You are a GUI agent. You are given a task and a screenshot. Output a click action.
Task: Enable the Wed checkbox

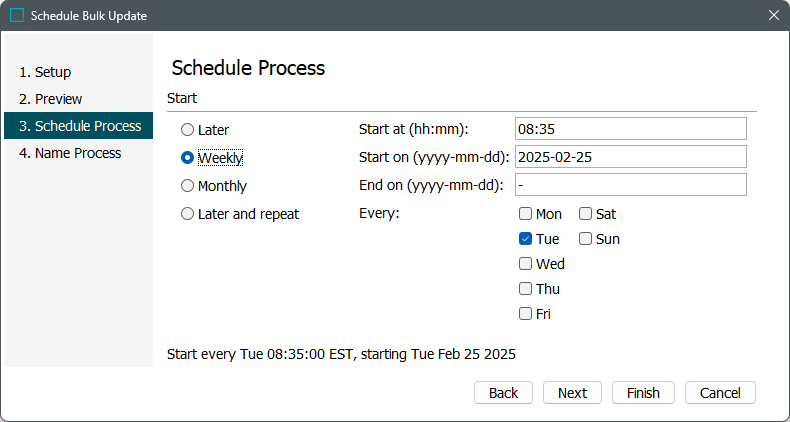tap(525, 264)
